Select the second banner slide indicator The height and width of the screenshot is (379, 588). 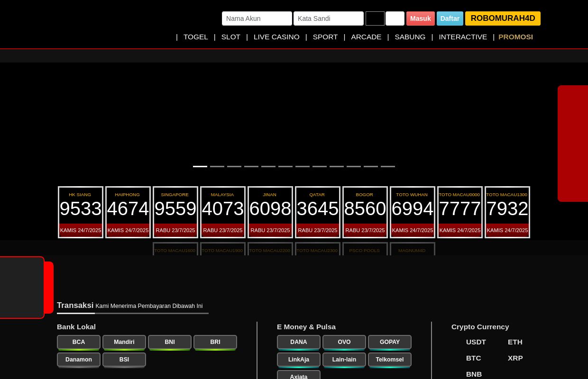(x=217, y=166)
